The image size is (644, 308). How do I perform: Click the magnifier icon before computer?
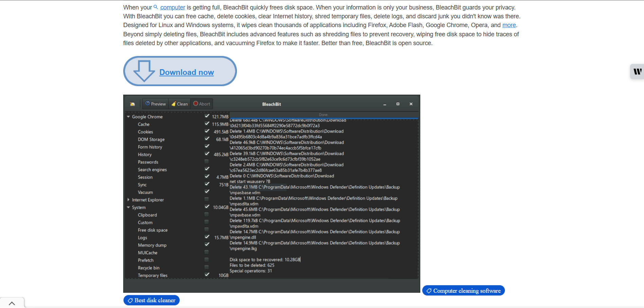[156, 7]
